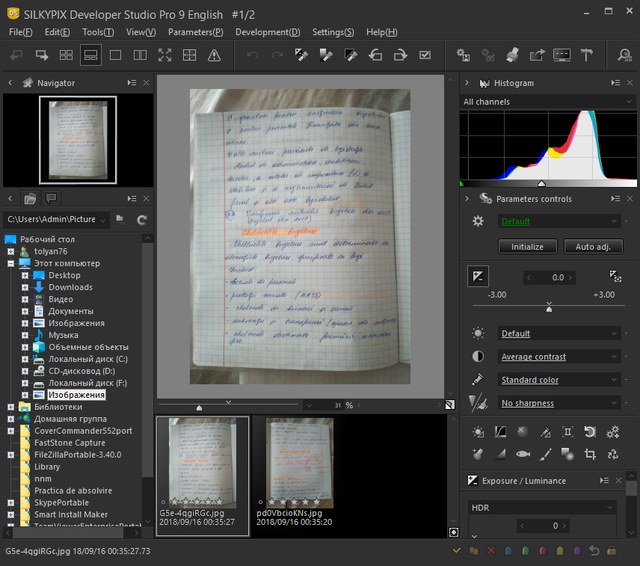Select the crop tool icon
The image size is (640, 566).
[x=590, y=453]
